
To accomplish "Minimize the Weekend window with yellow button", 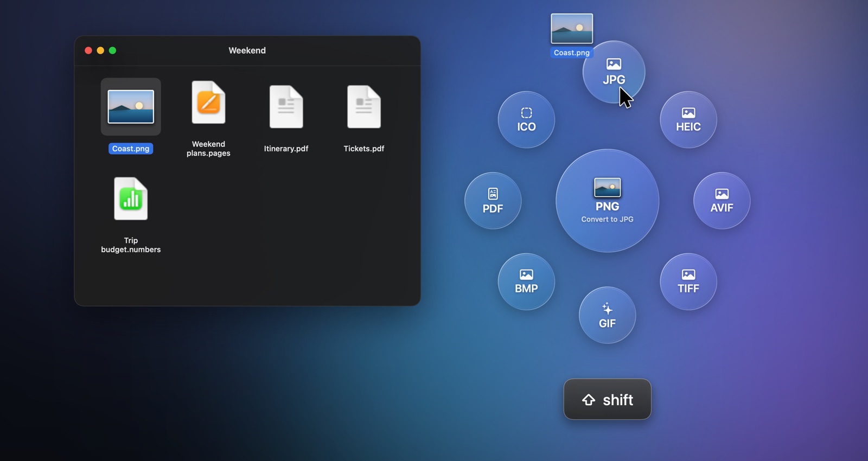I will 100,50.
